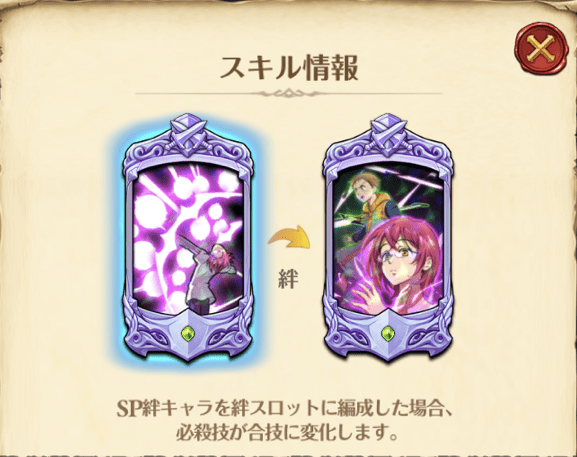Click the ornate silver frame of left card
Screen dimensions: 577x457
[x=129, y=238]
